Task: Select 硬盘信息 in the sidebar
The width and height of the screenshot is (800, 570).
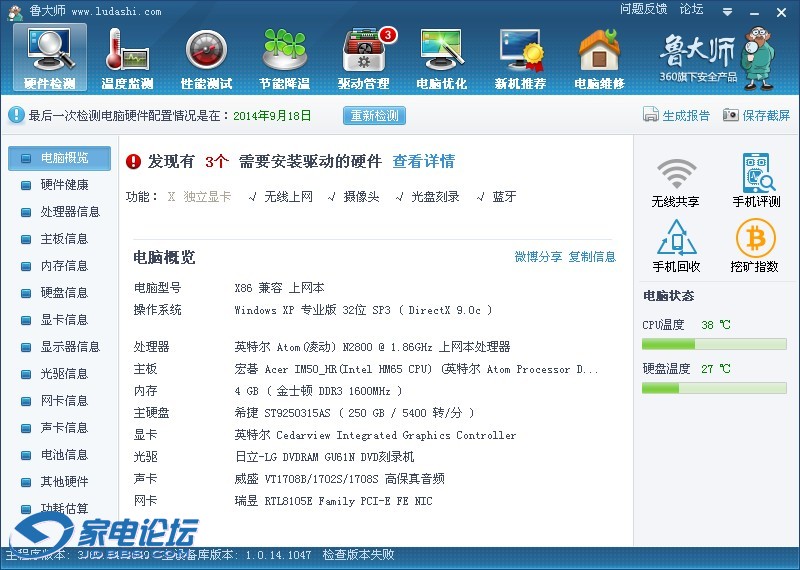Action: [x=64, y=293]
